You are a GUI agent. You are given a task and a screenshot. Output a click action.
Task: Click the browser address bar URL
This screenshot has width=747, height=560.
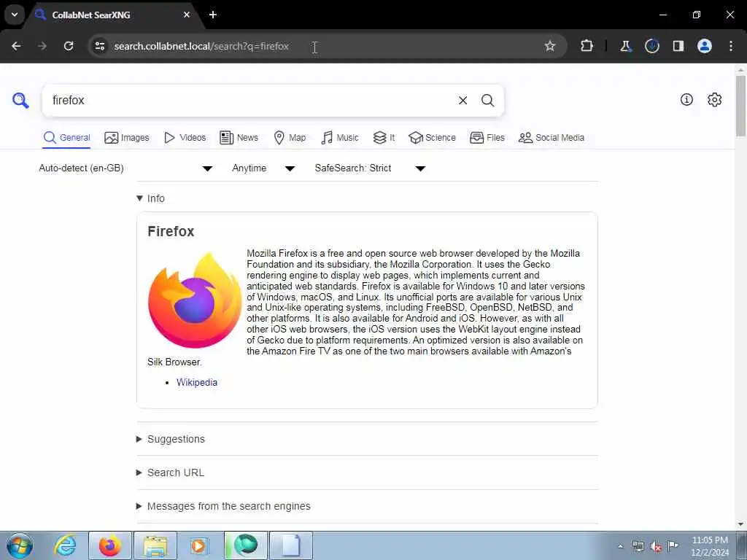tap(201, 46)
